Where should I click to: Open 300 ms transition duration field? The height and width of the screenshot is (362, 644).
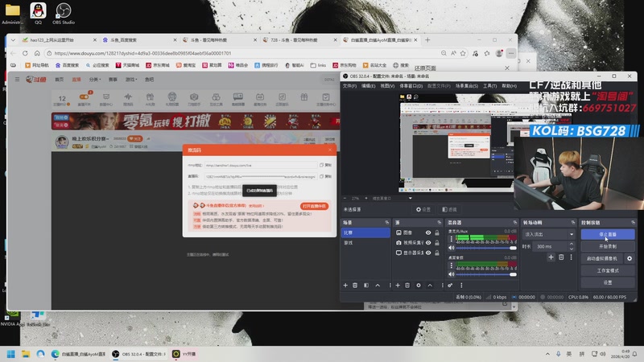[x=551, y=247]
